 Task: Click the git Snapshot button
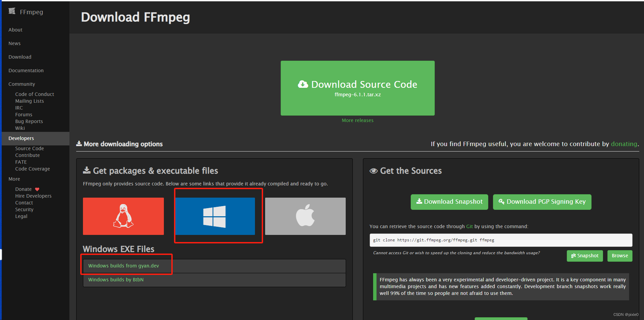(585, 256)
